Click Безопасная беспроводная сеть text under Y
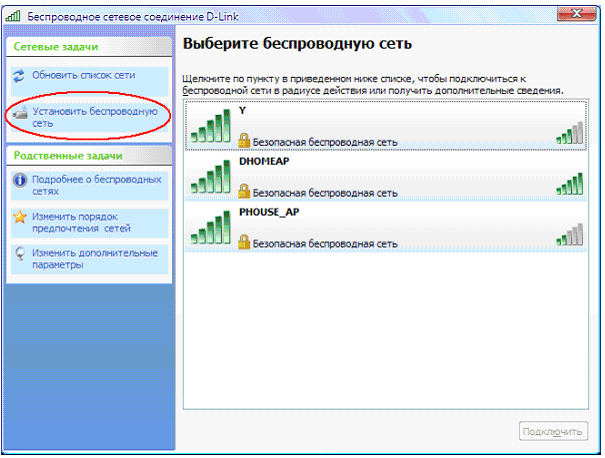605x458 pixels. [325, 142]
